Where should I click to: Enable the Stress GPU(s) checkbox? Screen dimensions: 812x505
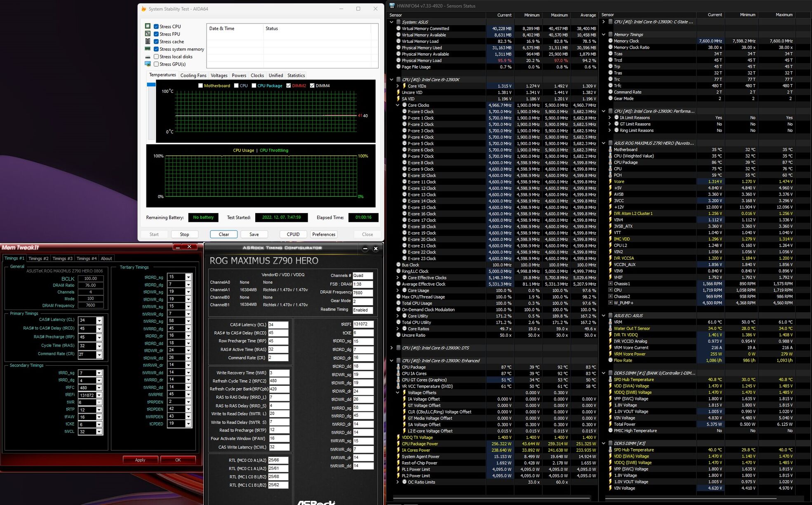pyautogui.click(x=156, y=64)
